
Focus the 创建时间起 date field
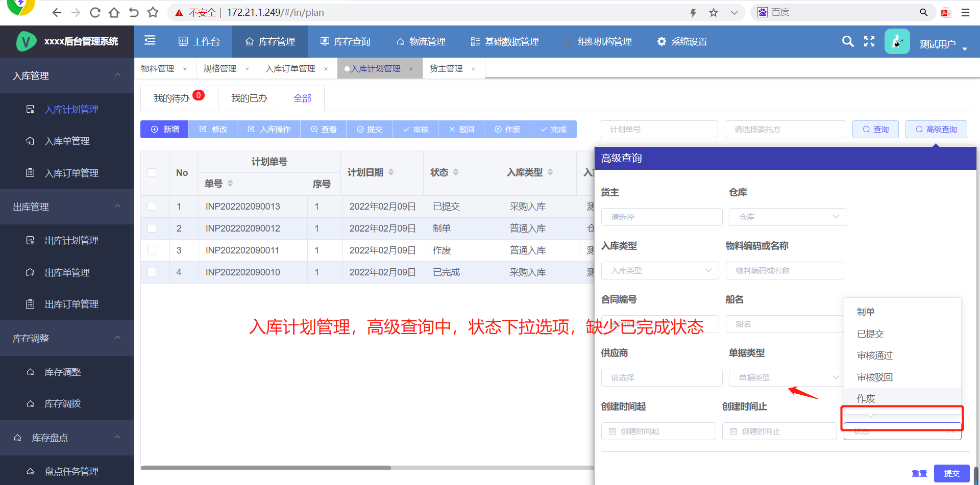click(x=658, y=431)
